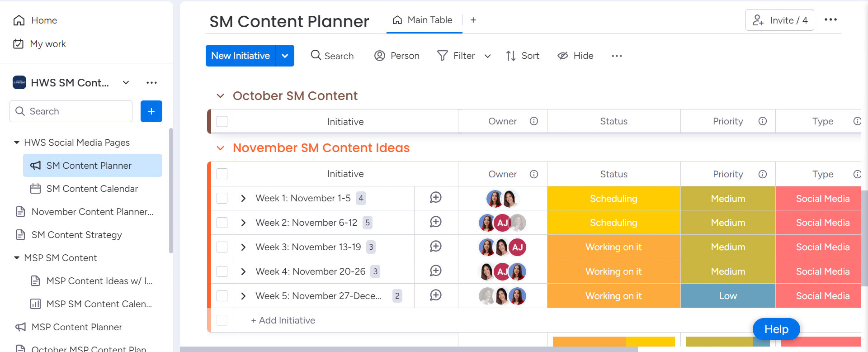The image size is (868, 352).
Task: Start conversation on Week 2: November 6-12
Action: pos(436,222)
